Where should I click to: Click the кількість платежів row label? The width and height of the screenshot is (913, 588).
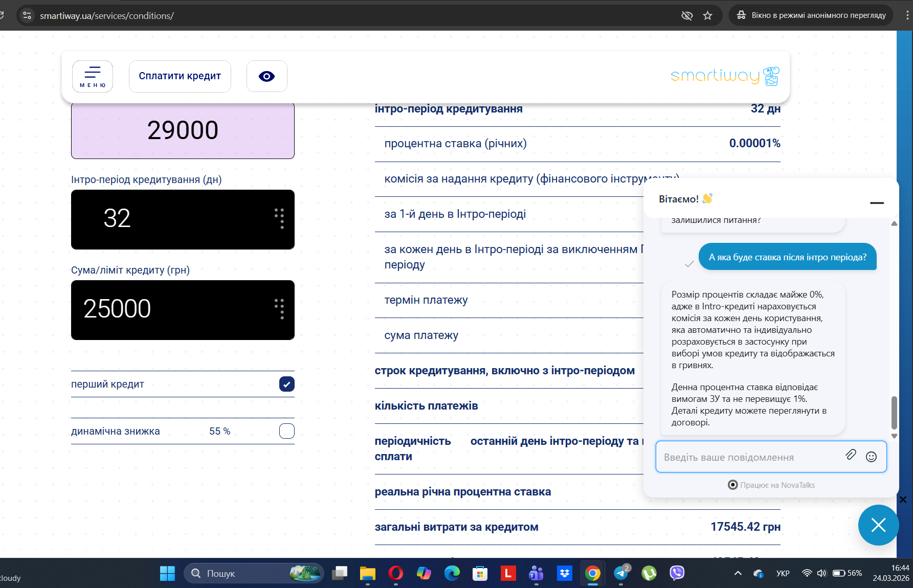coord(427,406)
